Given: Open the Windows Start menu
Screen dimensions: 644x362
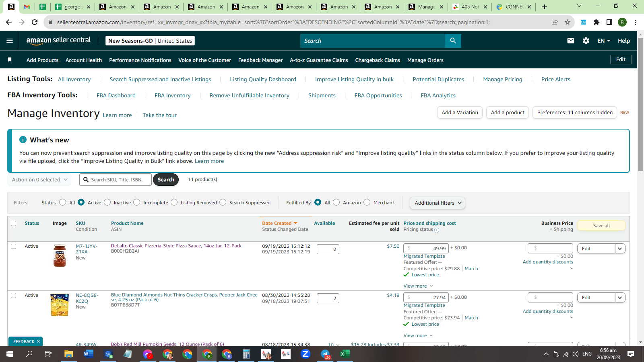Looking at the screenshot, I should pyautogui.click(x=10, y=354).
